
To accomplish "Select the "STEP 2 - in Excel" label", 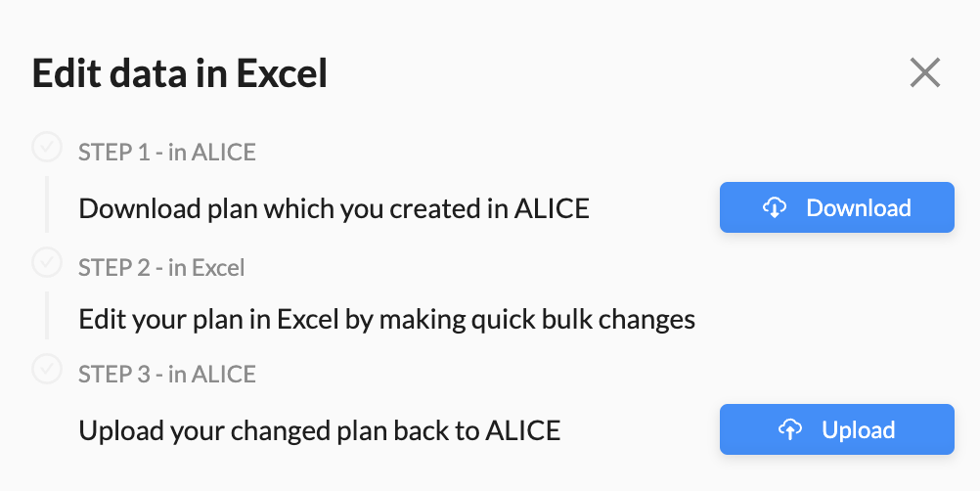I will pyautogui.click(x=161, y=267).
